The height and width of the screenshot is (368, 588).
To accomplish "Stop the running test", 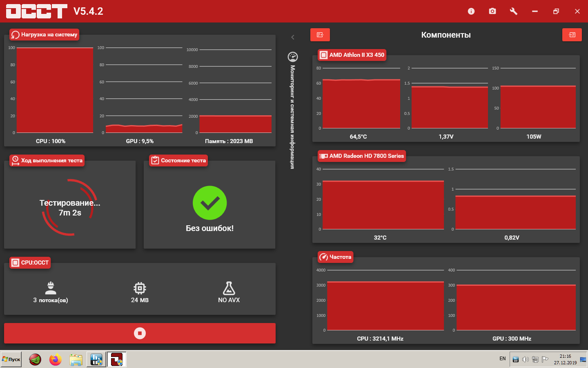I will coord(140,333).
